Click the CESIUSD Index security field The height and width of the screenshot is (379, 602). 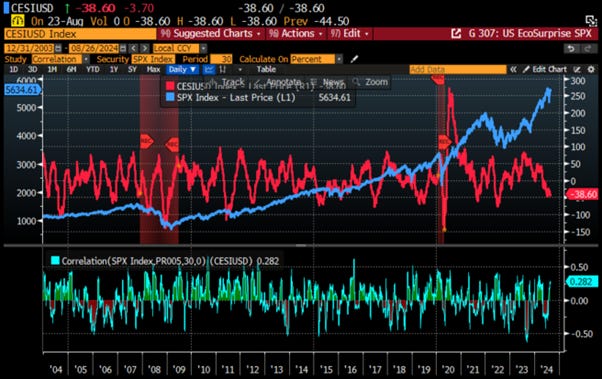tap(80, 34)
